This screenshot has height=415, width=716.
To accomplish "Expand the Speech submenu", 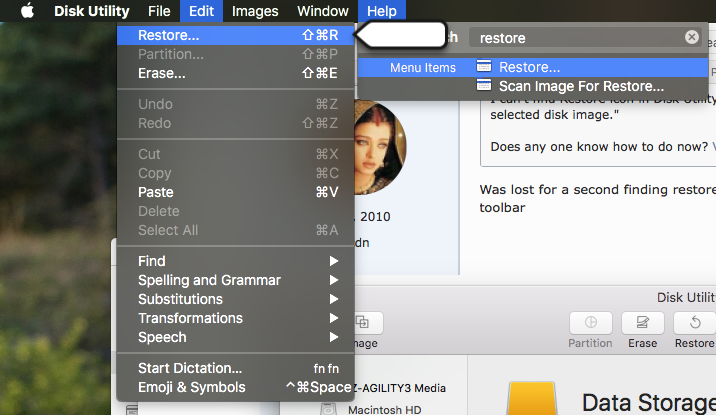I will pyautogui.click(x=236, y=337).
